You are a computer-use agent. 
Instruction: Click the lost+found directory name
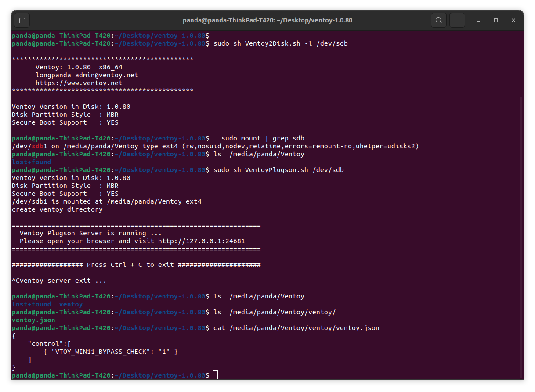31,162
